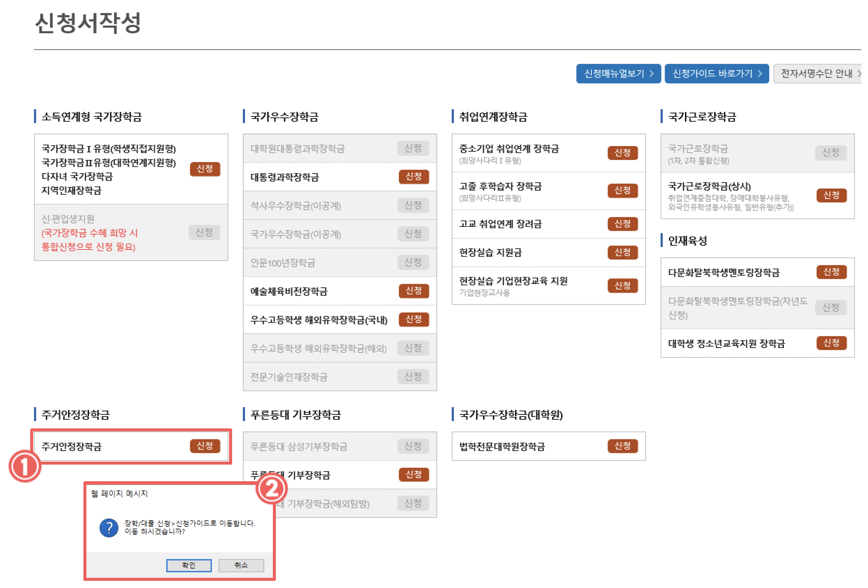868x588 pixels.
Task: Click the 신청매뉴얼보기 button
Action: click(x=618, y=74)
